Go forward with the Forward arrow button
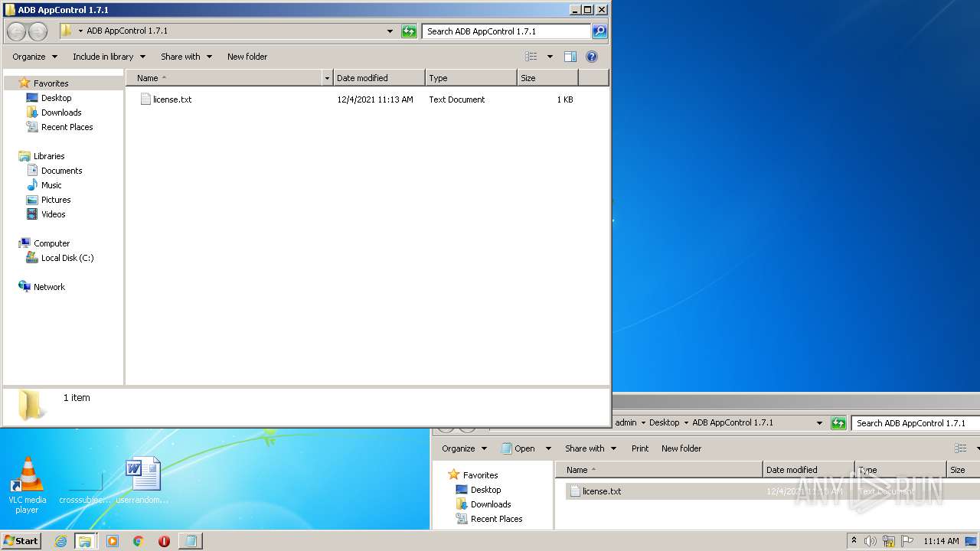 click(38, 31)
